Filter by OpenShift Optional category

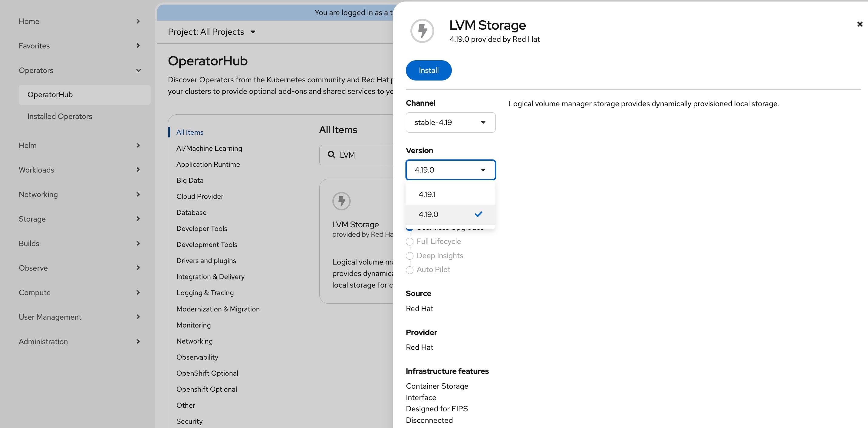207,374
